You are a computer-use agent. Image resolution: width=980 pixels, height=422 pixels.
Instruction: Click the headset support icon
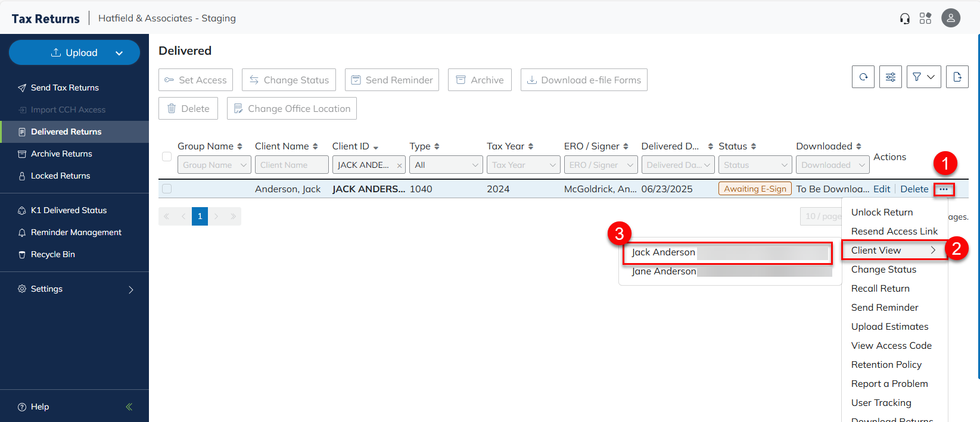(905, 18)
